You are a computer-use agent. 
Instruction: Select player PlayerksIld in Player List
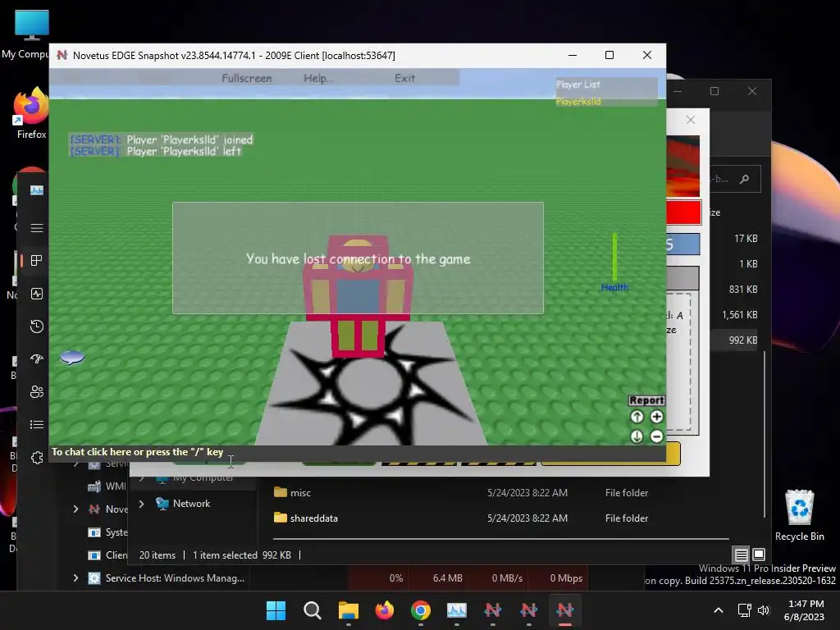[578, 101]
